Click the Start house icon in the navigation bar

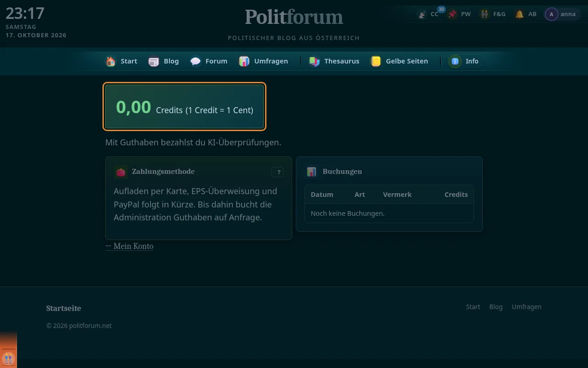[111, 61]
